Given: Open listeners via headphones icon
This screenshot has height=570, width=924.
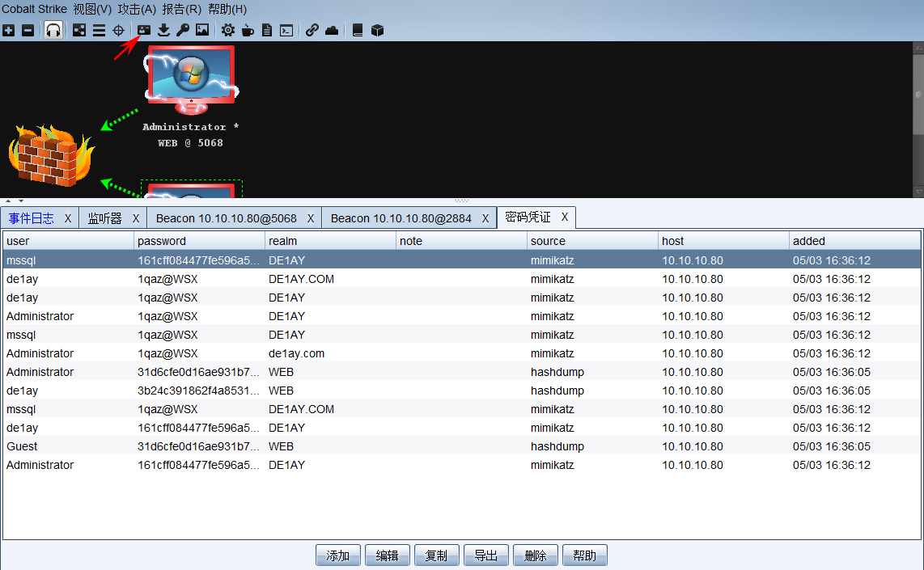Looking at the screenshot, I should (53, 31).
